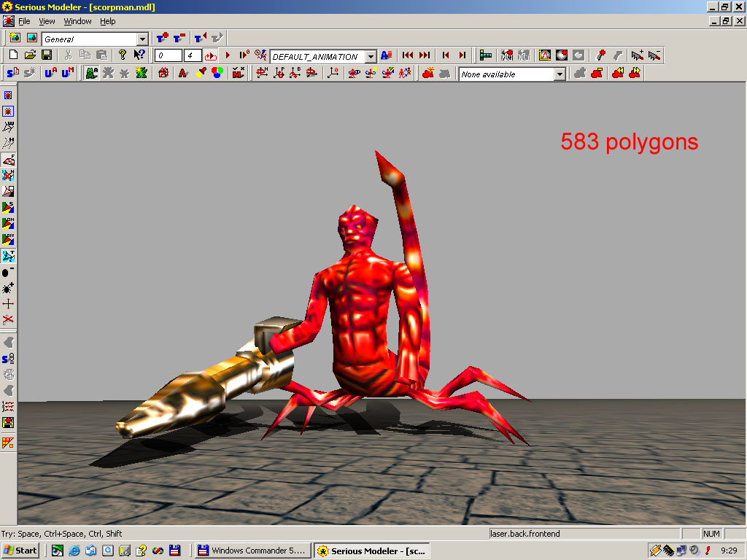Open the Window menu

pos(77,21)
